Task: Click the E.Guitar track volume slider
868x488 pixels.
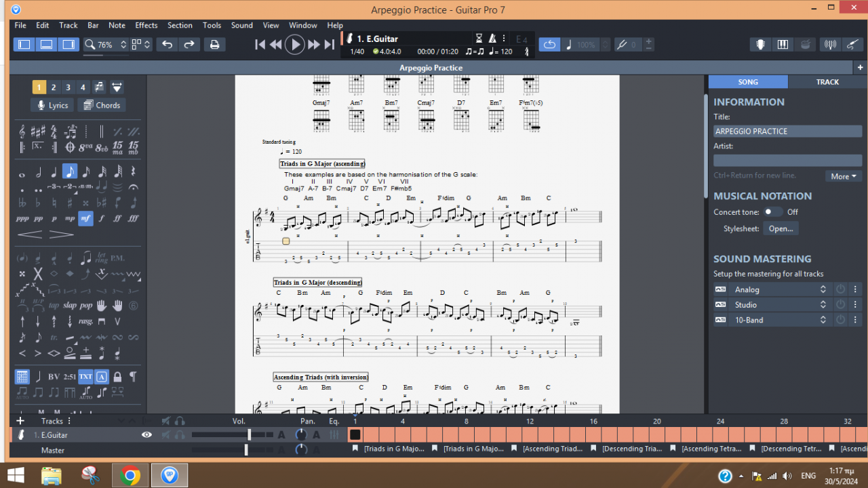Action: pos(249,435)
